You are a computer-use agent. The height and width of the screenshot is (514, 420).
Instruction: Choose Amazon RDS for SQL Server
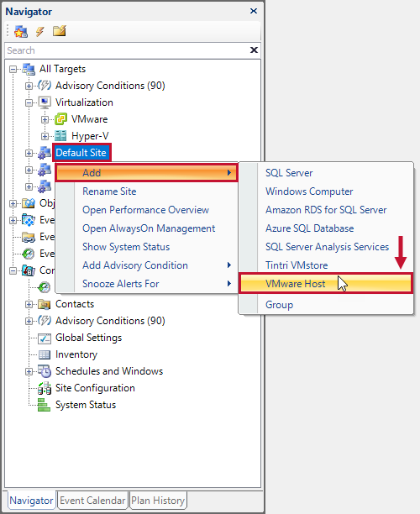tap(326, 210)
